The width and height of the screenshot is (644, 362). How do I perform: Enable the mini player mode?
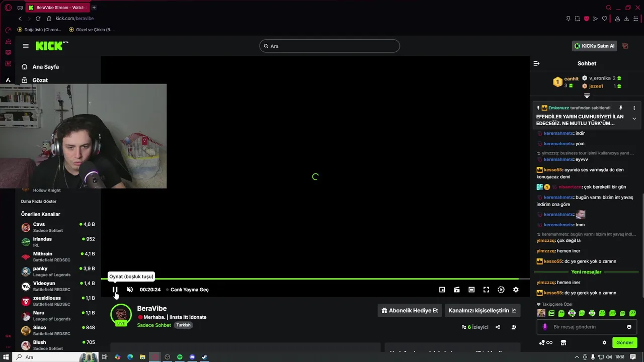442,290
